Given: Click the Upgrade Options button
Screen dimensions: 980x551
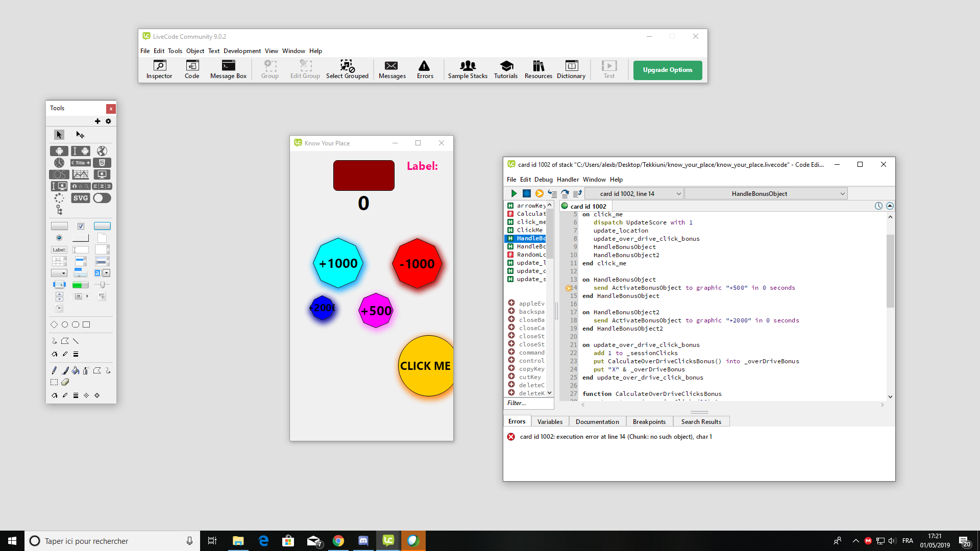Looking at the screenshot, I should (x=667, y=70).
